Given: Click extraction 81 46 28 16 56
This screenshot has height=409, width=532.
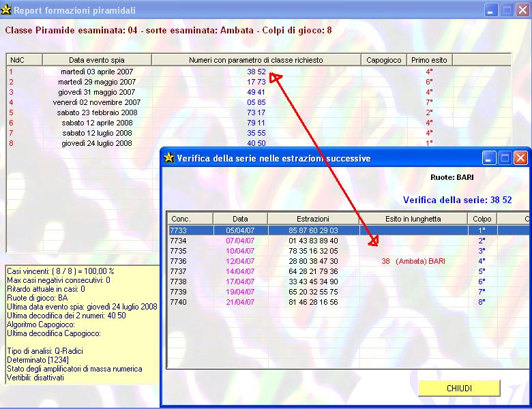Looking at the screenshot, I should click(x=313, y=302).
